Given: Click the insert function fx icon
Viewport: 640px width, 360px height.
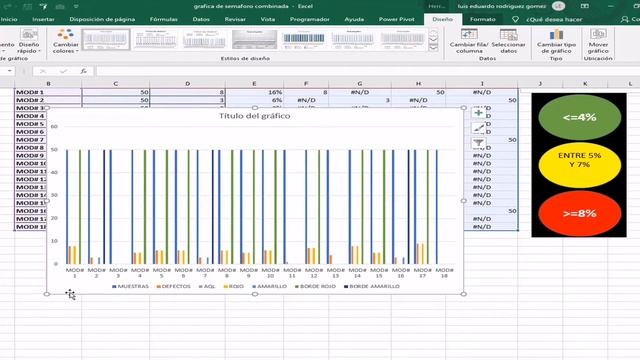Looking at the screenshot, I should pyautogui.click(x=84, y=71).
